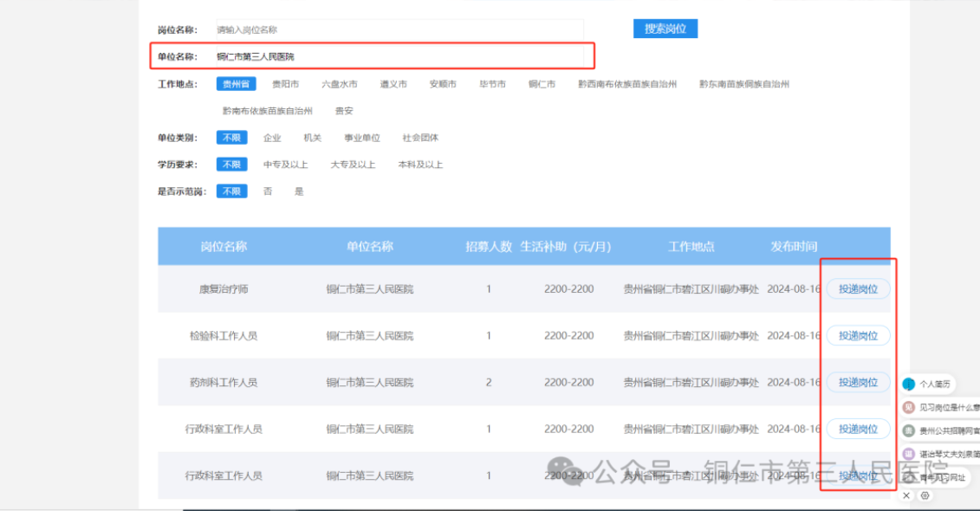Click the 单位名称 input field
Viewport: 980px width, 511px height.
pos(399,57)
